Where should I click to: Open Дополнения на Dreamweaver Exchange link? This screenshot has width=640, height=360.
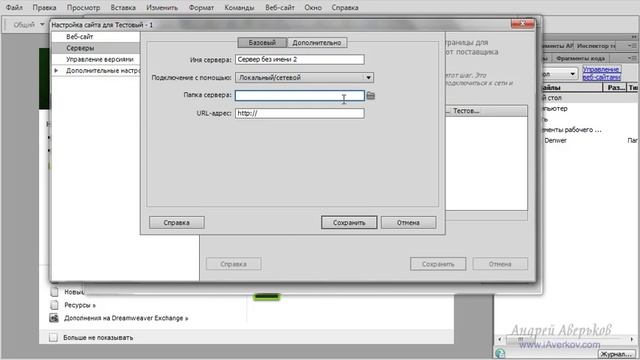point(126,318)
